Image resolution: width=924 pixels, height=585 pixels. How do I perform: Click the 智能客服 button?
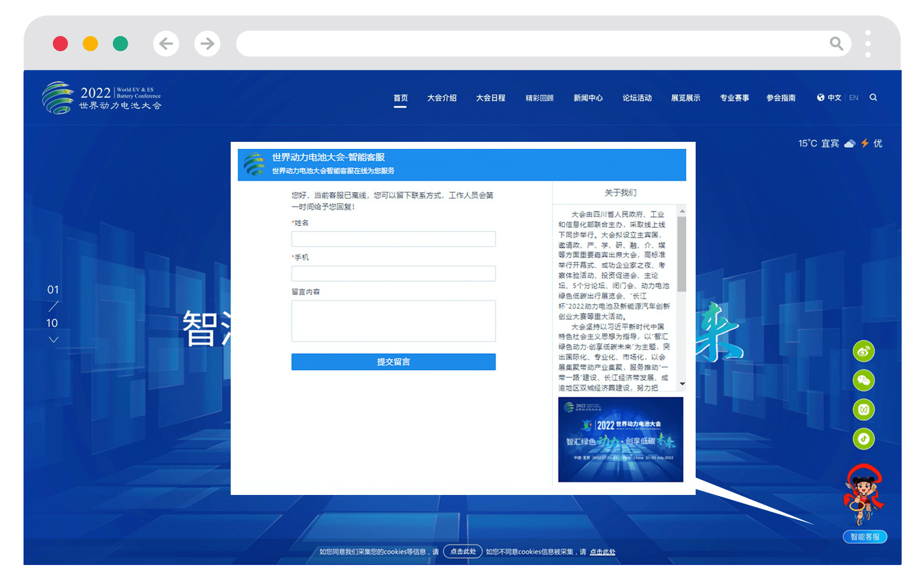coord(865,537)
